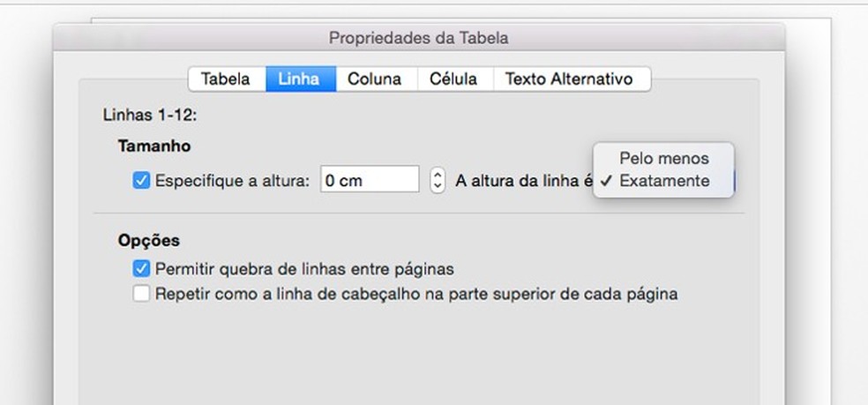Switch to the Tabela tab
The height and width of the screenshot is (405, 868).
(x=226, y=79)
